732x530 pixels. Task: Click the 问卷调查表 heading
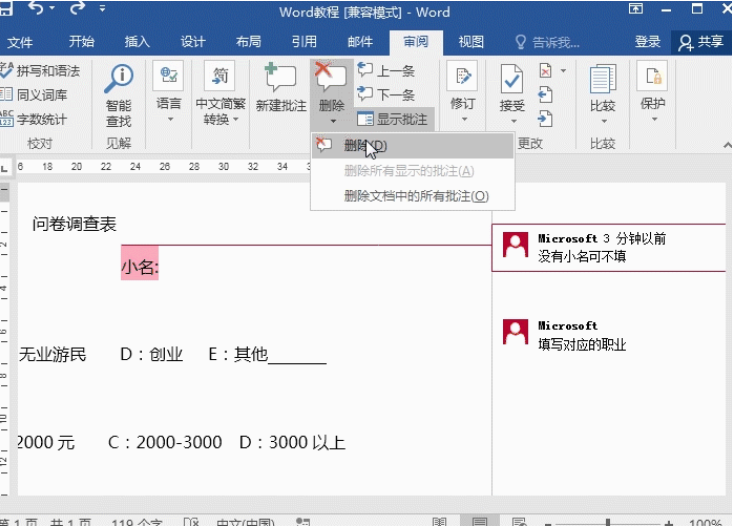[74, 225]
